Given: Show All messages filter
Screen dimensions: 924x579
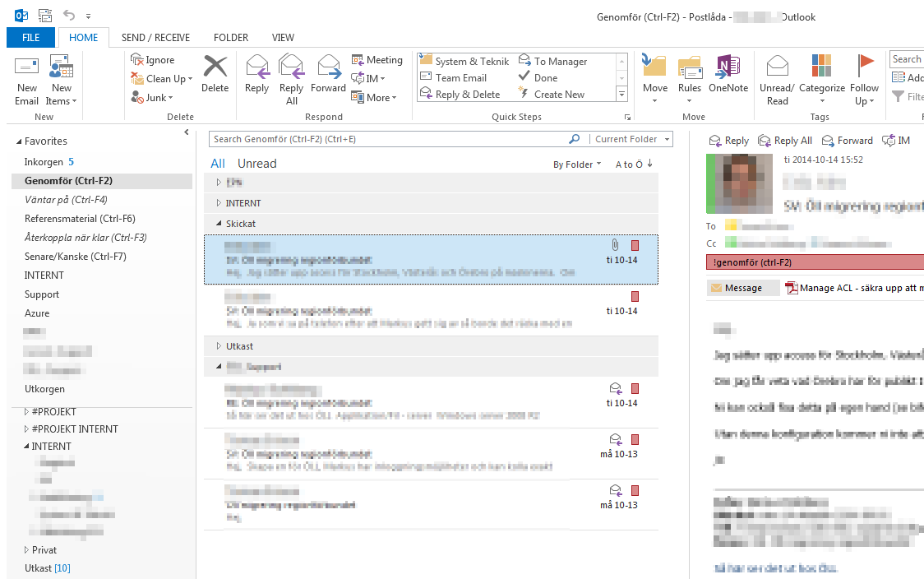Looking at the screenshot, I should pyautogui.click(x=218, y=164).
